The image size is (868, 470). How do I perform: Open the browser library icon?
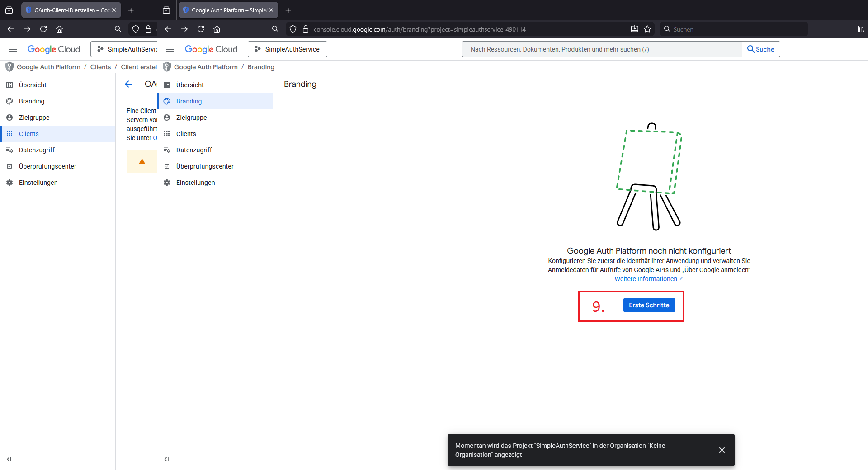click(x=861, y=29)
